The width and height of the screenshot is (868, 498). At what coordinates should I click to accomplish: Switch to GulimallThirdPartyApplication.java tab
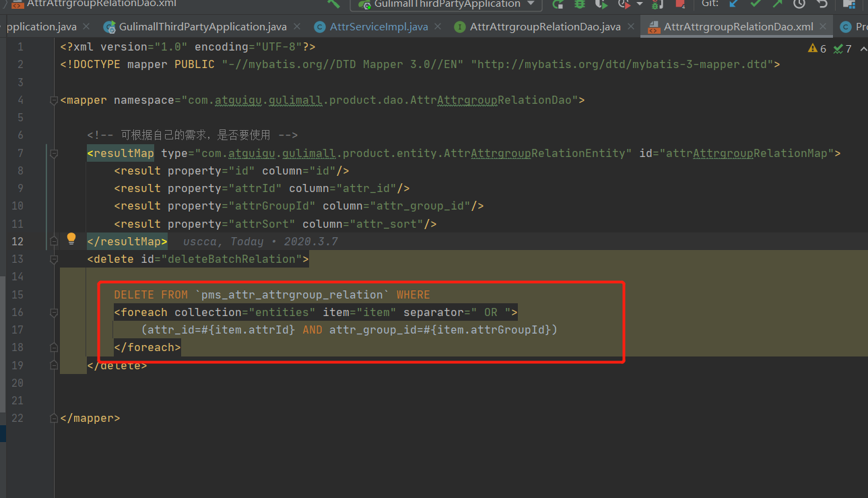[x=203, y=27]
